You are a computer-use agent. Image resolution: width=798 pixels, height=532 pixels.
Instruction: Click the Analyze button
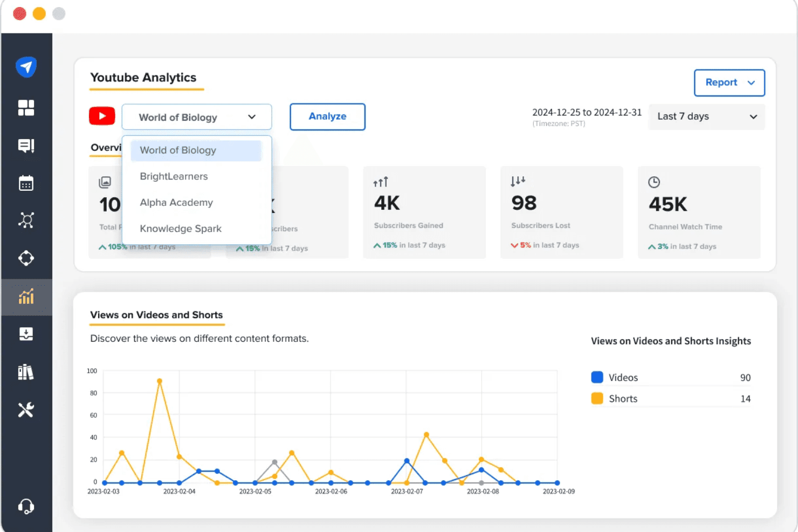327,116
